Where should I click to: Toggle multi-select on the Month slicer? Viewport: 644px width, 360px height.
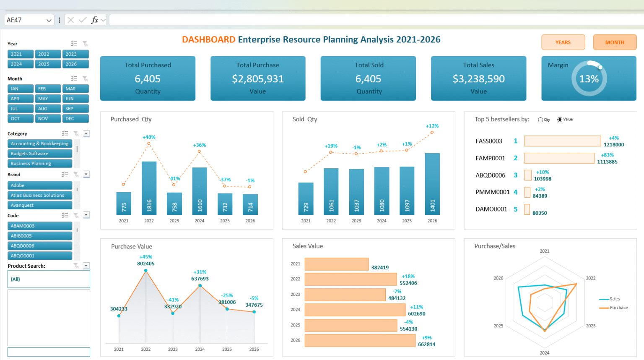[74, 78]
